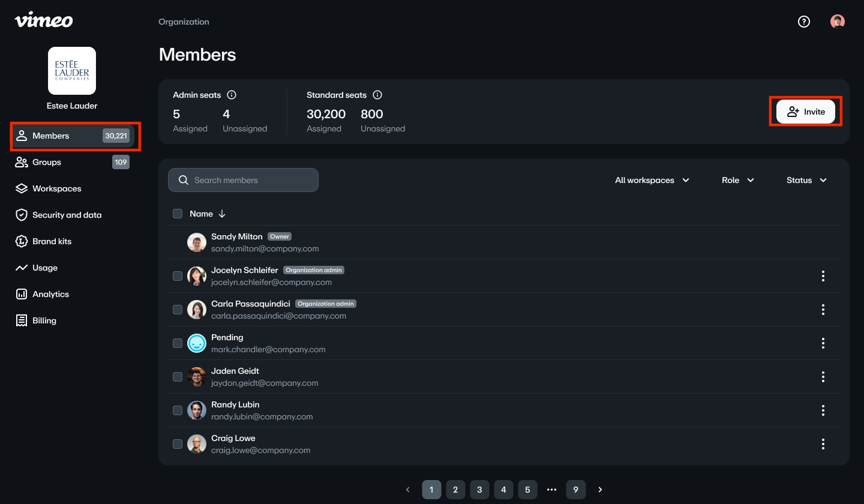Open more options for Jocelyn Schleifer

823,276
